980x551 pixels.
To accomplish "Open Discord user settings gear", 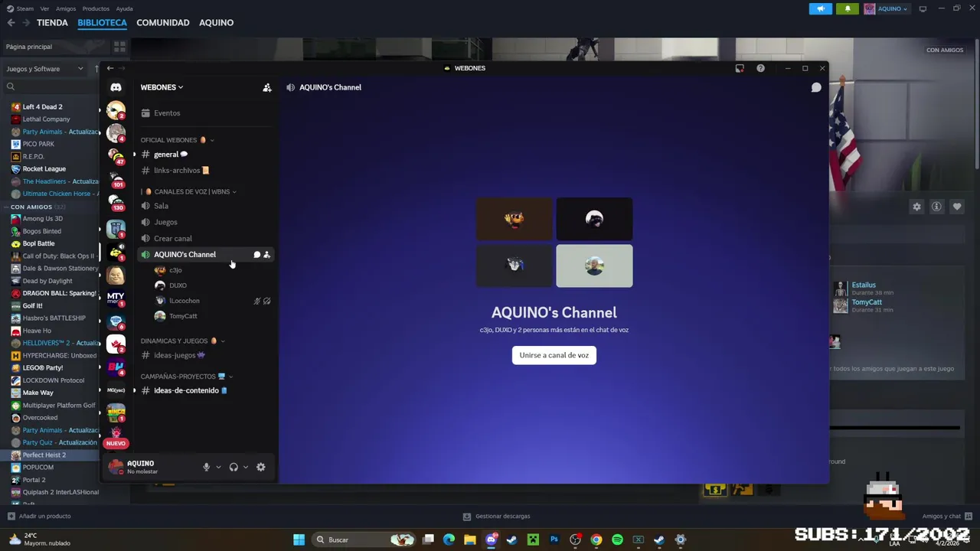I will [x=261, y=467].
